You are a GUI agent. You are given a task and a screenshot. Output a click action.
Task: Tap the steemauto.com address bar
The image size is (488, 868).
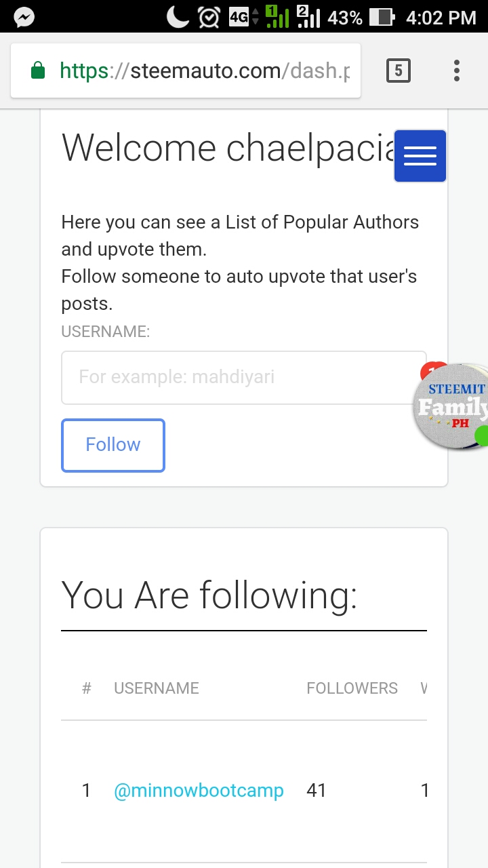(x=203, y=71)
